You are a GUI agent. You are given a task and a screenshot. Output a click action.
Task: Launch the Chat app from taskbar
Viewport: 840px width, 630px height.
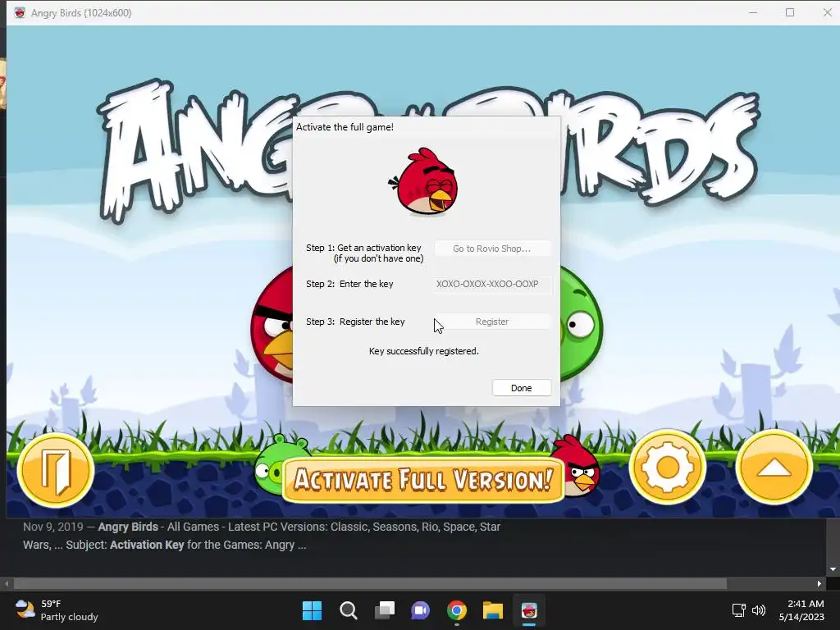click(421, 610)
